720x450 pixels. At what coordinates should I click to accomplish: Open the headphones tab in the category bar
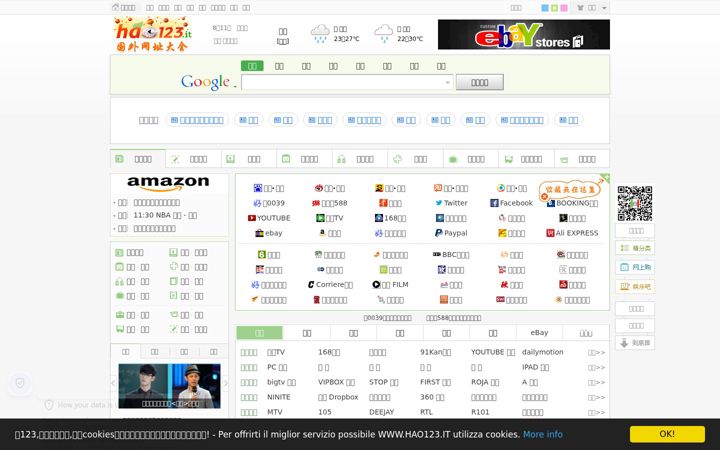tap(360, 159)
